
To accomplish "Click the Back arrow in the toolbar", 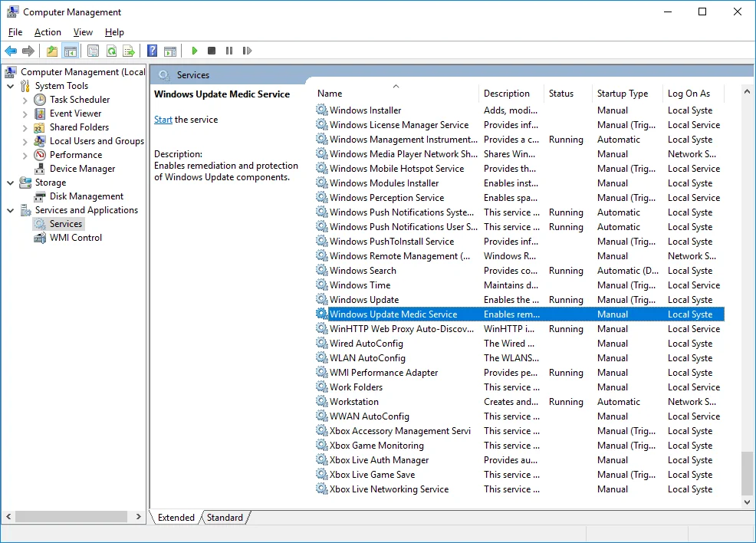I will 11,51.
